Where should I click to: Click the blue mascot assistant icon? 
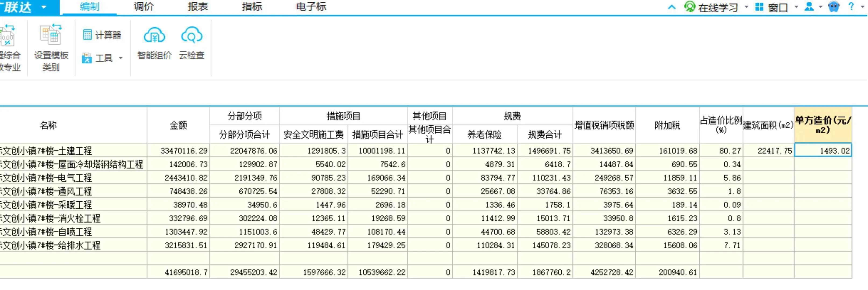tap(834, 6)
